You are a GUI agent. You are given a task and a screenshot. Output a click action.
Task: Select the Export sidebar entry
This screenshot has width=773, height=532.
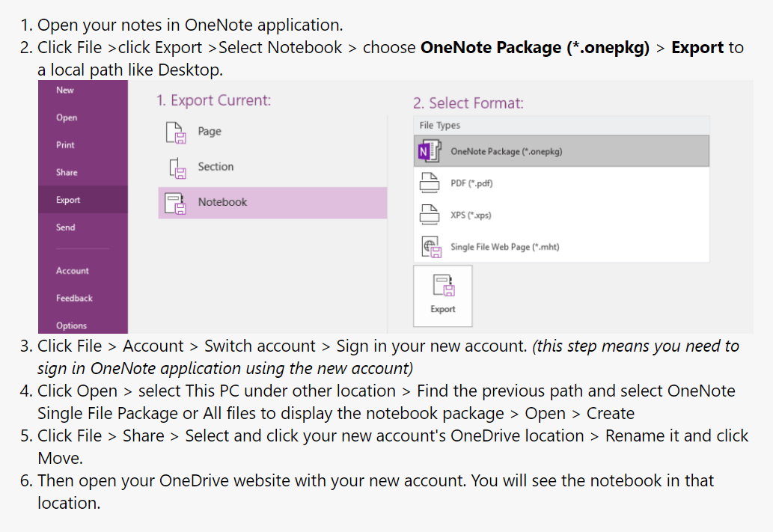83,200
